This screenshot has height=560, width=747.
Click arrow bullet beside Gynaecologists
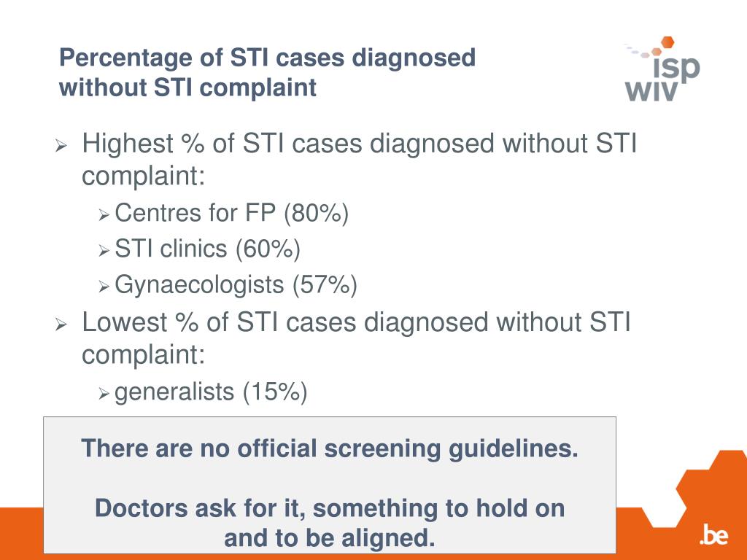[x=104, y=287]
